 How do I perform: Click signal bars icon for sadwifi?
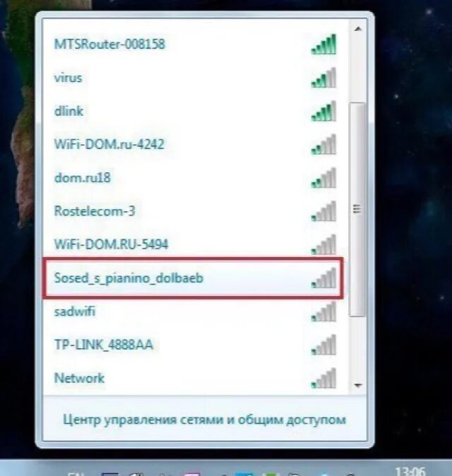pos(323,311)
